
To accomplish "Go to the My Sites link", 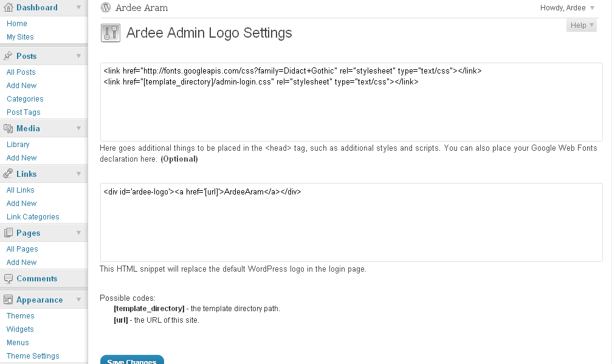I will [x=20, y=36].
